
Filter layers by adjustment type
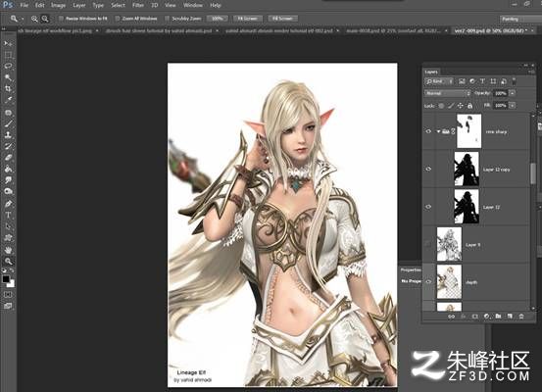coord(472,81)
